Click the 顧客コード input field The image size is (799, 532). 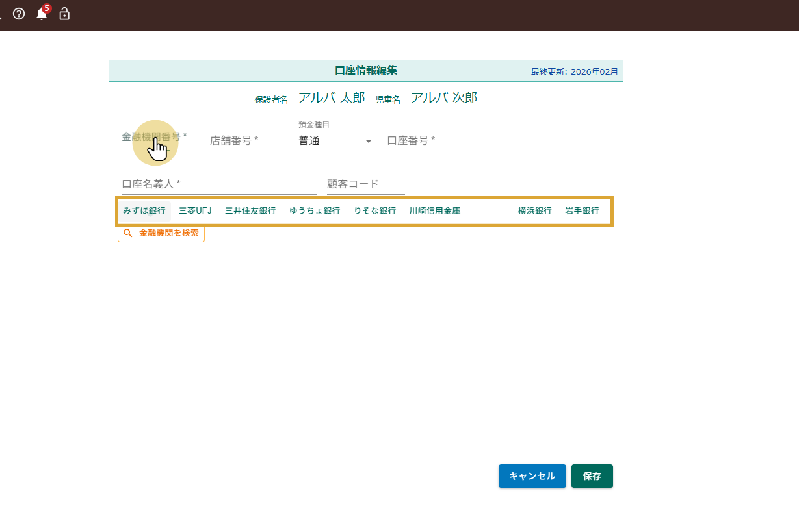[x=364, y=184]
